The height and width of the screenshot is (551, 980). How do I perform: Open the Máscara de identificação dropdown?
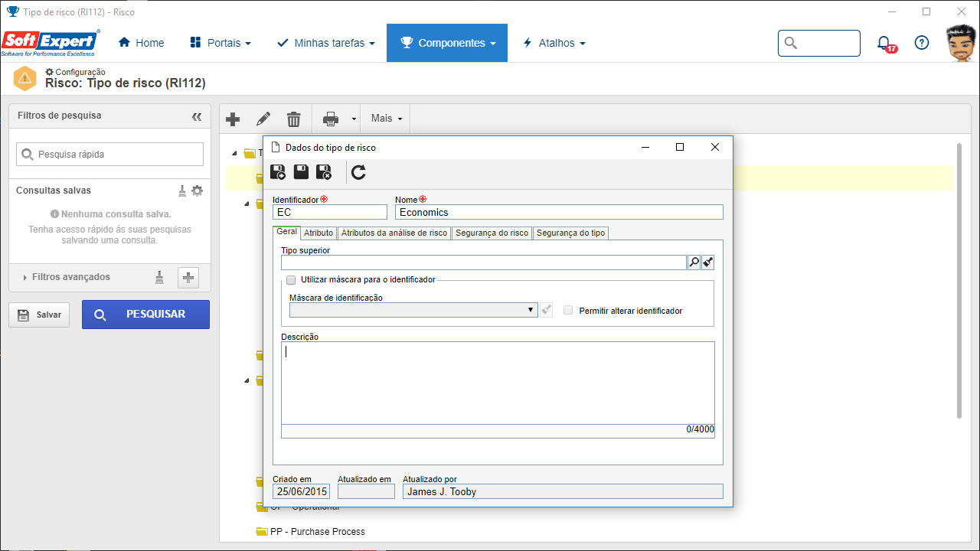pos(413,310)
